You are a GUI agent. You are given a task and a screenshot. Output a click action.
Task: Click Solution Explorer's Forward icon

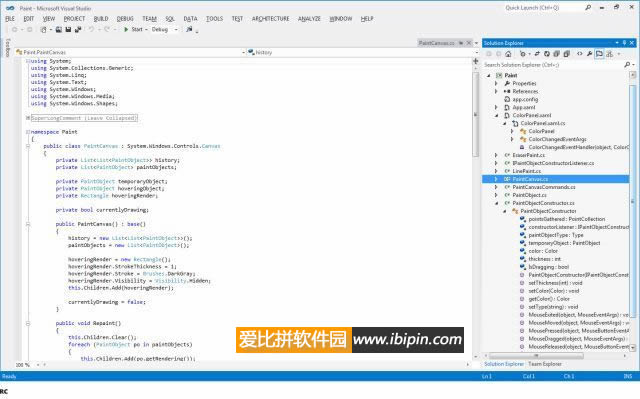pyautogui.click(x=498, y=54)
